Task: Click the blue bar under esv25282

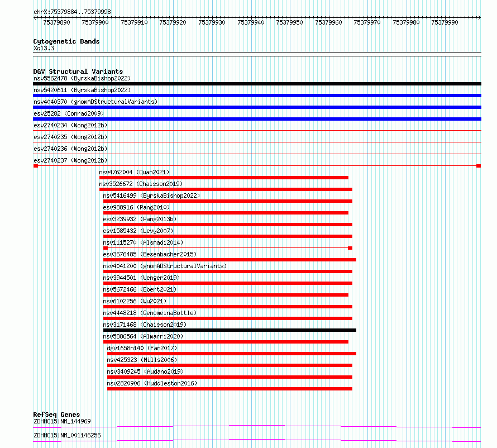Action: click(257, 119)
